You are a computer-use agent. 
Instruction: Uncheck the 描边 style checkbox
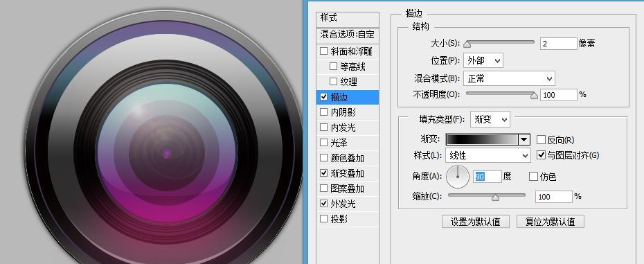(x=323, y=97)
